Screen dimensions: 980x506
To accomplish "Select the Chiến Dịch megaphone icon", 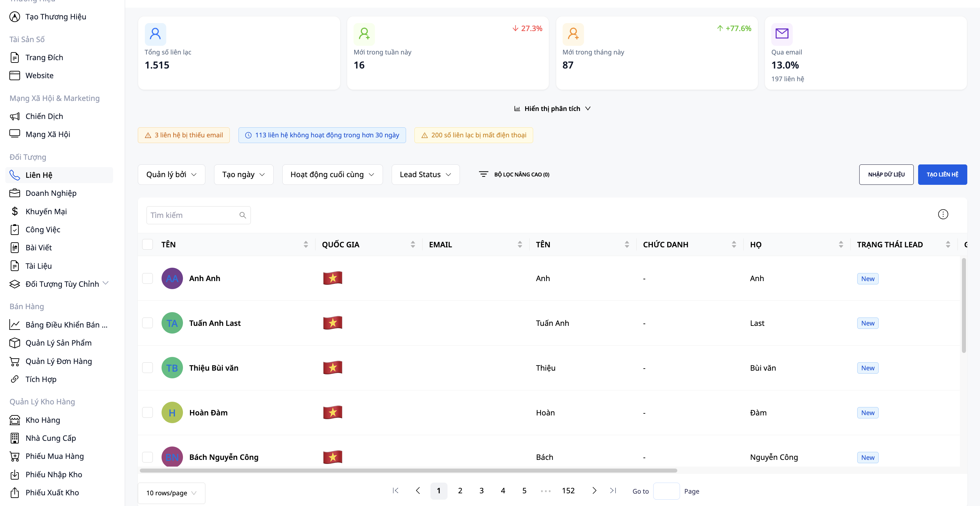I will (15, 116).
